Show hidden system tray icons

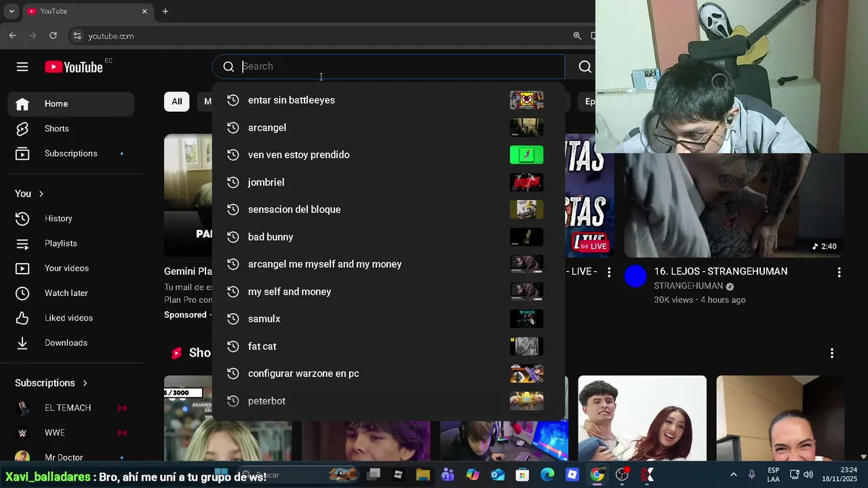point(733,475)
